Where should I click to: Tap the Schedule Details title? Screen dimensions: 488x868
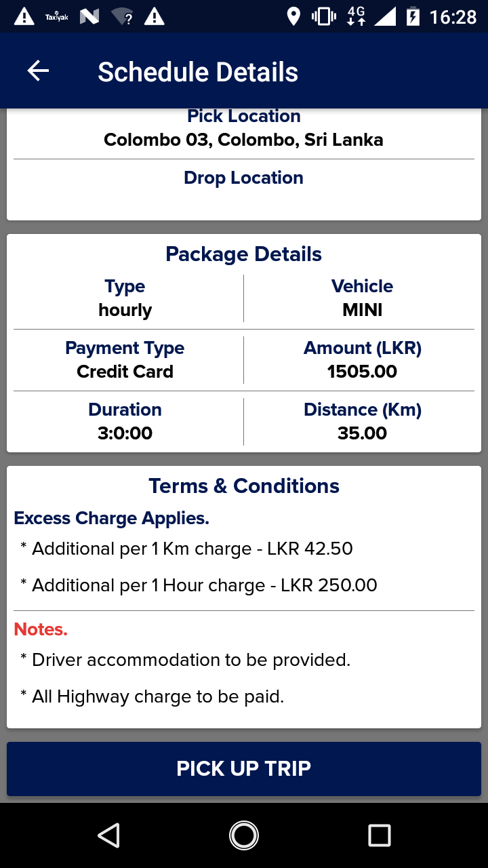point(198,72)
